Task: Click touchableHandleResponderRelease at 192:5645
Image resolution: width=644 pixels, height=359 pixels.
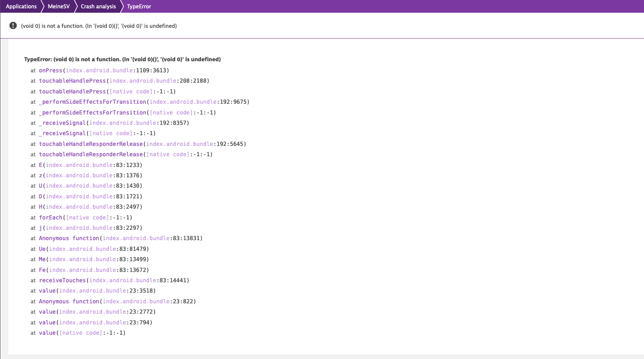Action: tap(91, 144)
